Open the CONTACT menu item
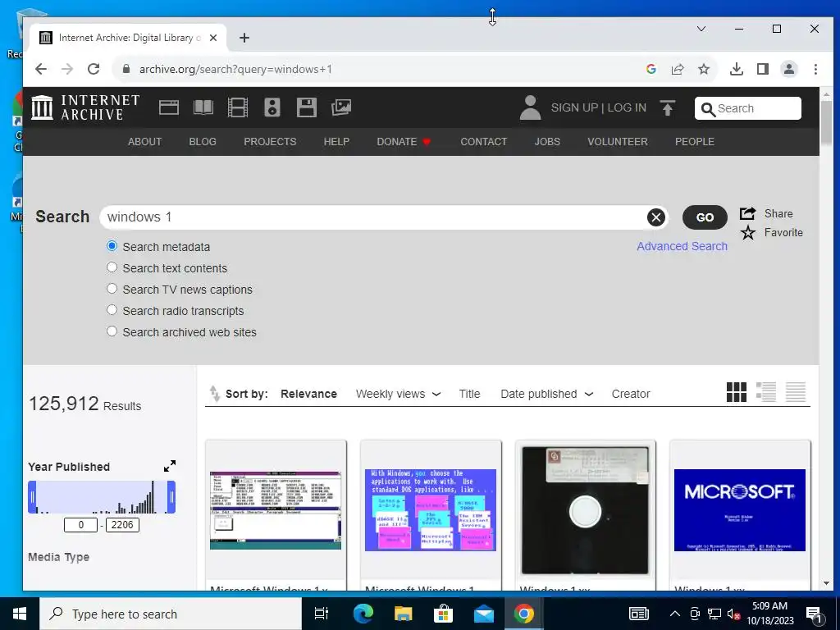 (484, 141)
